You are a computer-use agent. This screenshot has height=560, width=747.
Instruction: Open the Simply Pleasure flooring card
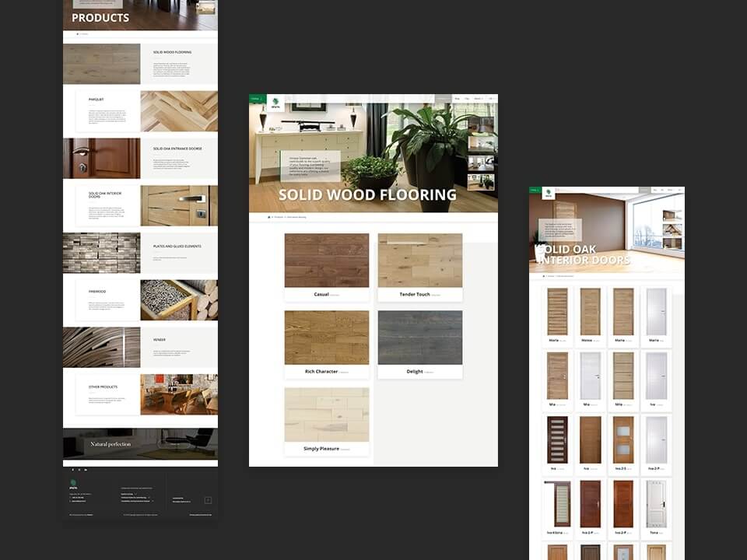point(327,422)
